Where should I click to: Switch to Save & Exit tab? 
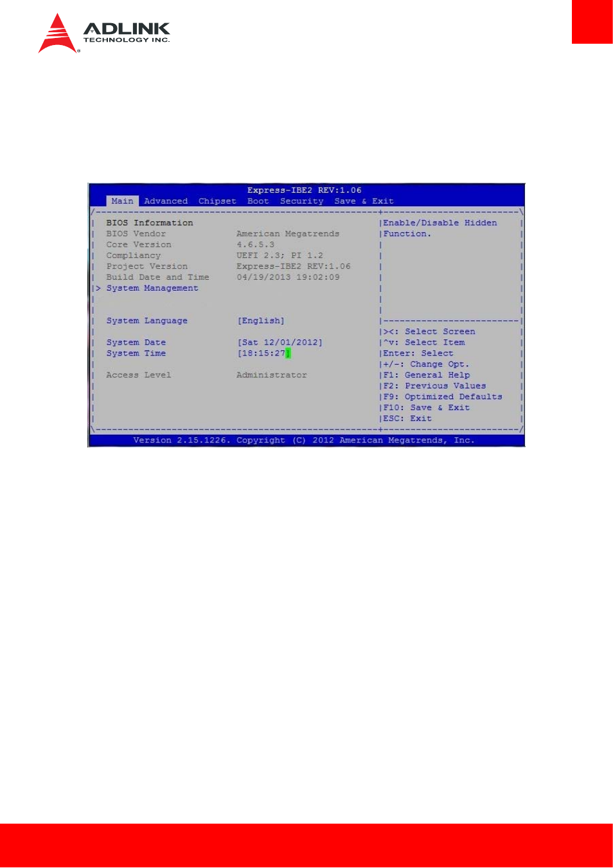pyautogui.click(x=364, y=201)
